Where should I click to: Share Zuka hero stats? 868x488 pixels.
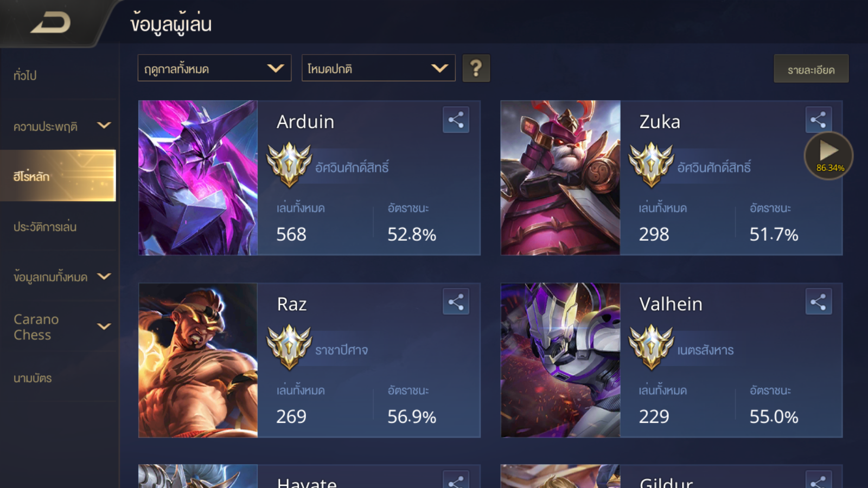(x=818, y=120)
